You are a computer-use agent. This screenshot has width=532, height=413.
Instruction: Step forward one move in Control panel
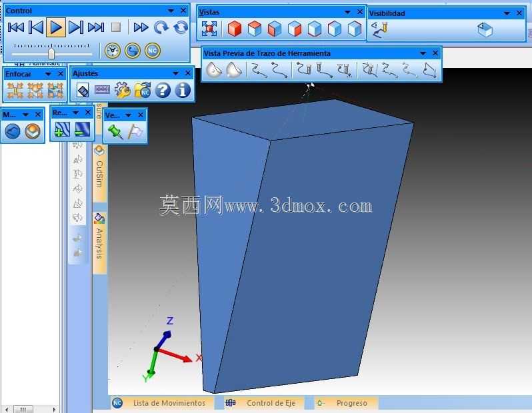pyautogui.click(x=75, y=27)
